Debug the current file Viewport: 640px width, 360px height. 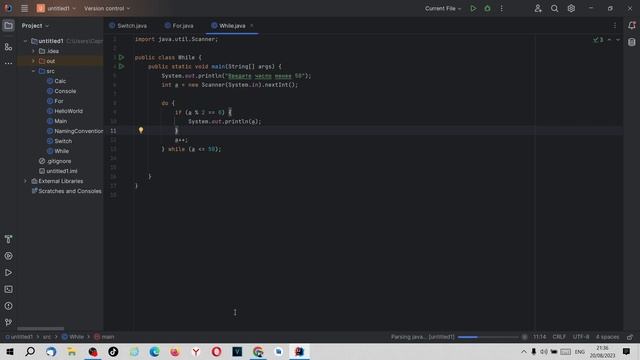(x=487, y=8)
